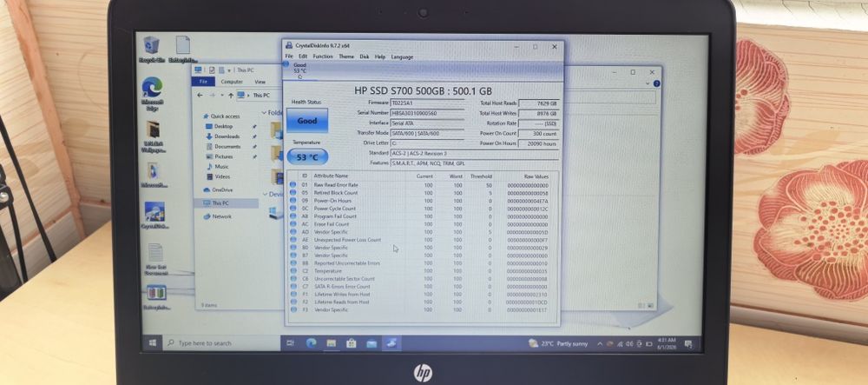Click the HP SSD S700 500GB disk title
Viewport: 868px width, 385px height.
point(423,91)
